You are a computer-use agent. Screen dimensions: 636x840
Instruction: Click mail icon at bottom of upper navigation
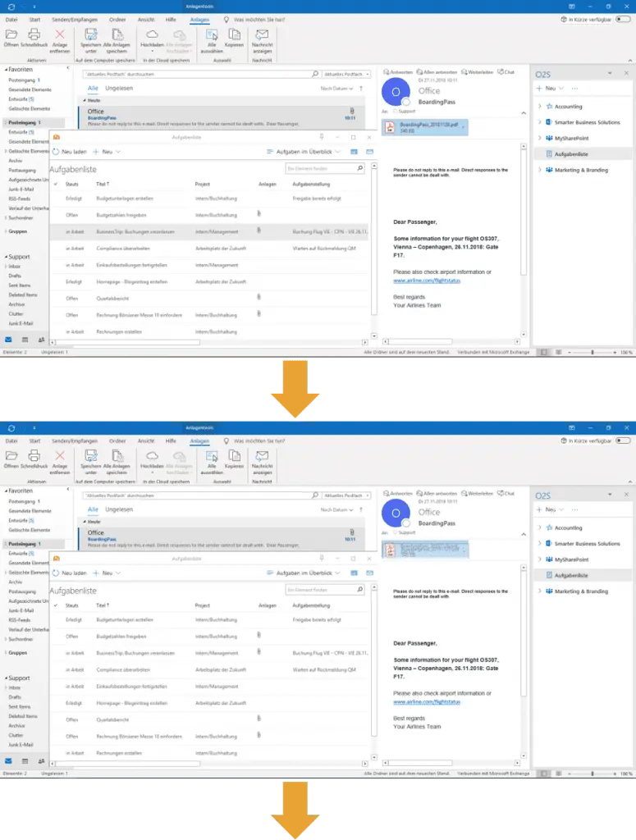pos(8,340)
